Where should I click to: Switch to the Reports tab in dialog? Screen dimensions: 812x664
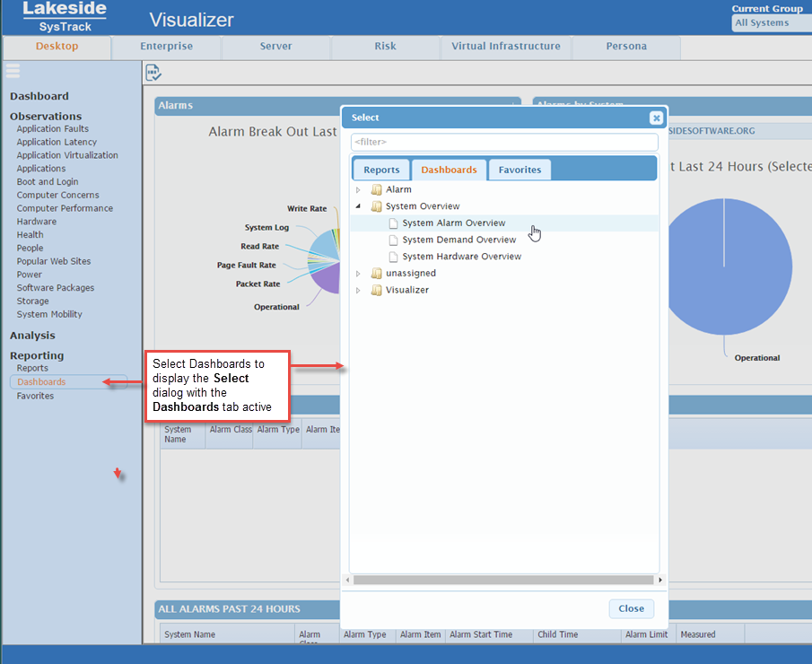(381, 170)
